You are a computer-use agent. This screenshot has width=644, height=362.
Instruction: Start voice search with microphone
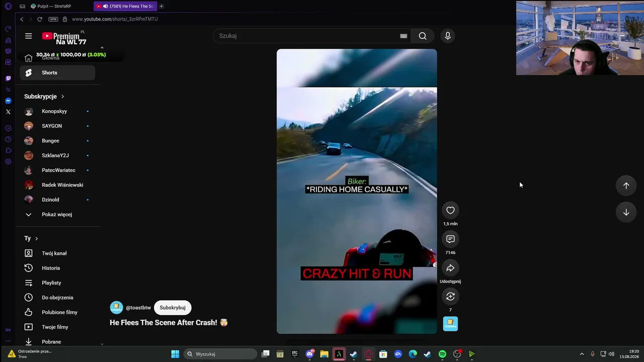[x=448, y=36]
